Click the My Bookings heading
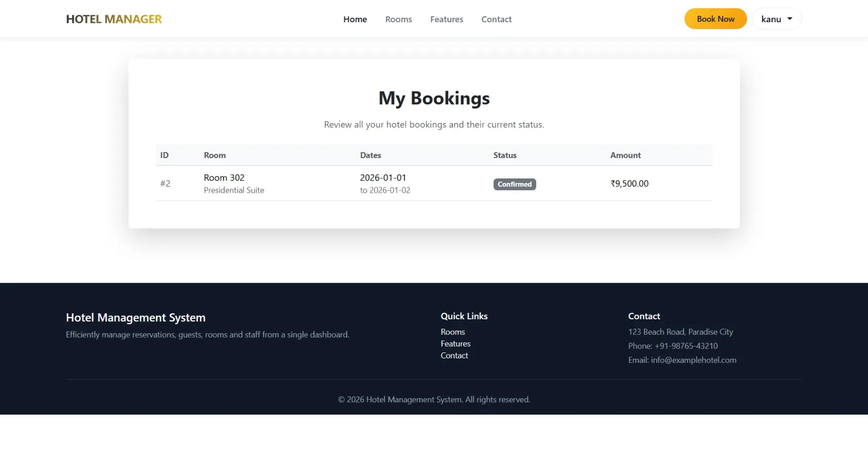Image resolution: width=868 pixels, height=470 pixels. [x=434, y=98]
